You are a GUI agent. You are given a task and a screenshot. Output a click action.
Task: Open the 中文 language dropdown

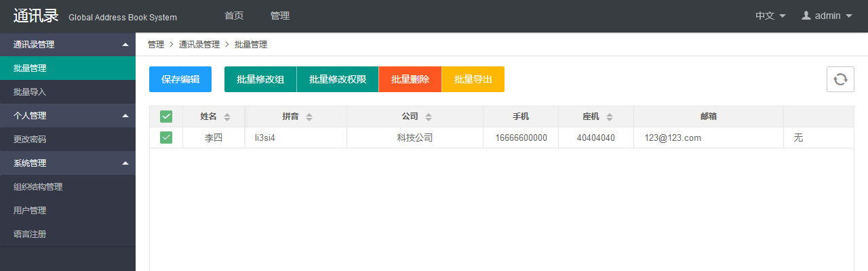point(770,16)
